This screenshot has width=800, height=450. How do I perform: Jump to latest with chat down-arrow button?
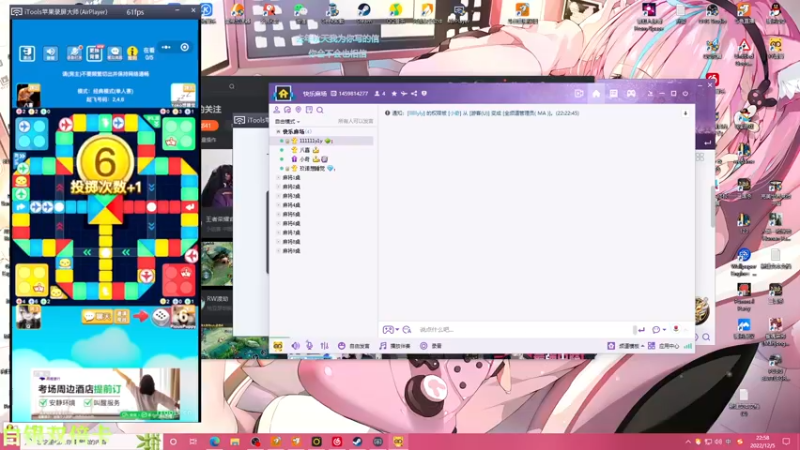(x=685, y=113)
